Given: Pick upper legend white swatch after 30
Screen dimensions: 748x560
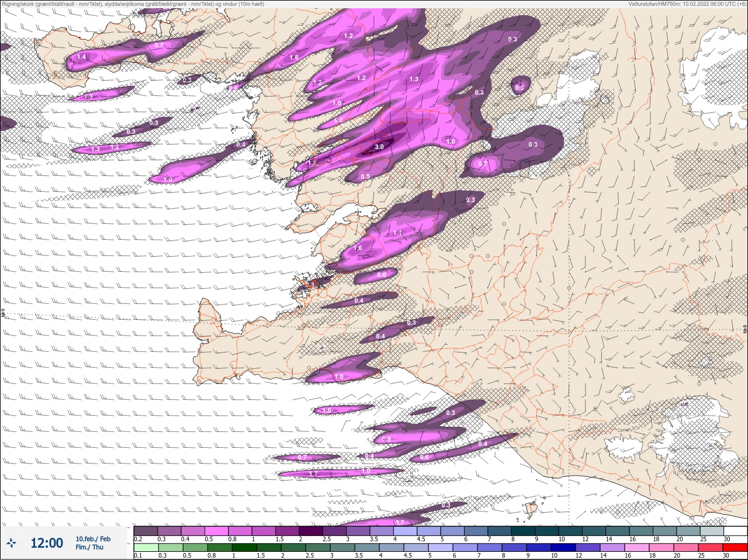Looking at the screenshot, I should click(735, 531).
